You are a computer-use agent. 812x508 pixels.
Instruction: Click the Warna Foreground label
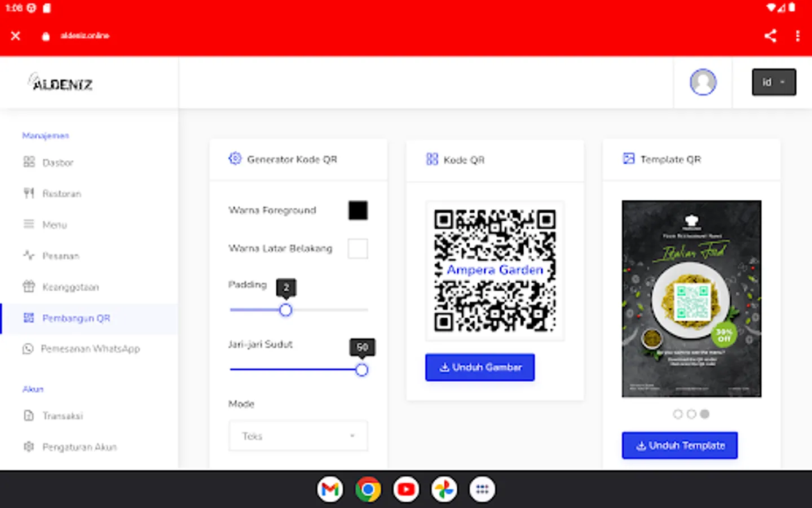click(272, 210)
